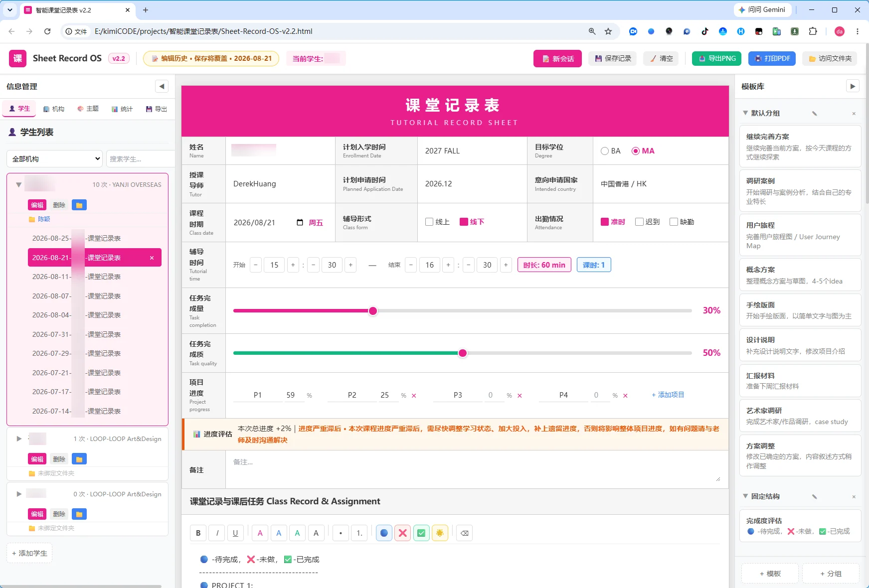Image resolution: width=869 pixels, height=588 pixels.
Task: Collapse the 默认分组 template group
Action: (x=745, y=113)
